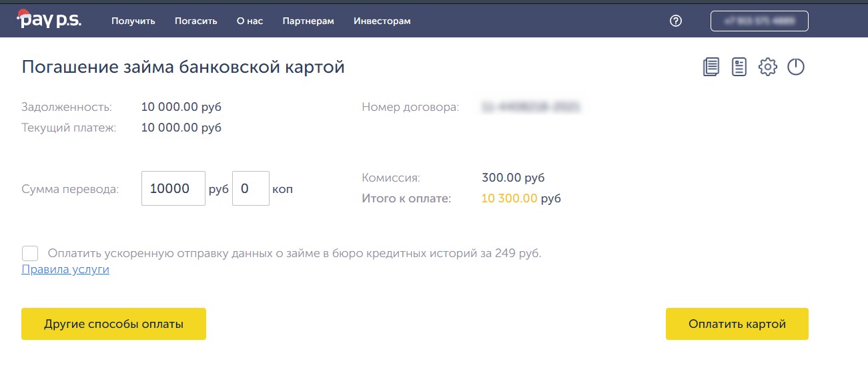Log out using the power icon
Screen dimensions: 868x382
click(796, 67)
